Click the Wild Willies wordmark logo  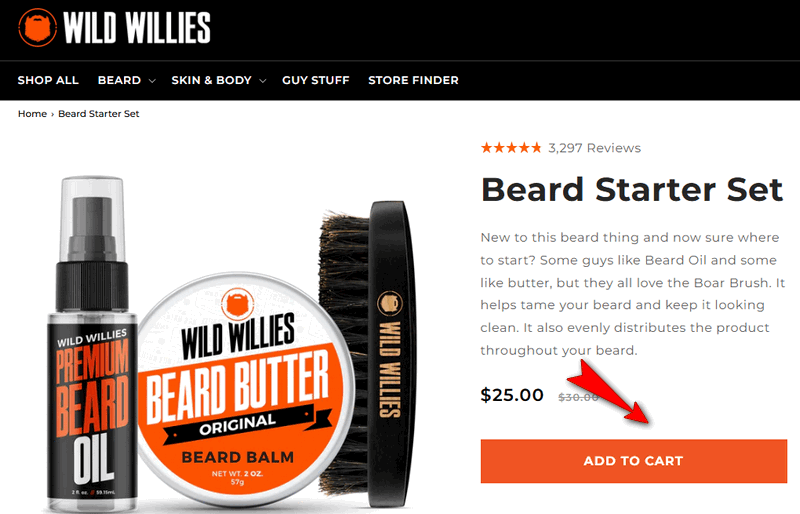(137, 28)
